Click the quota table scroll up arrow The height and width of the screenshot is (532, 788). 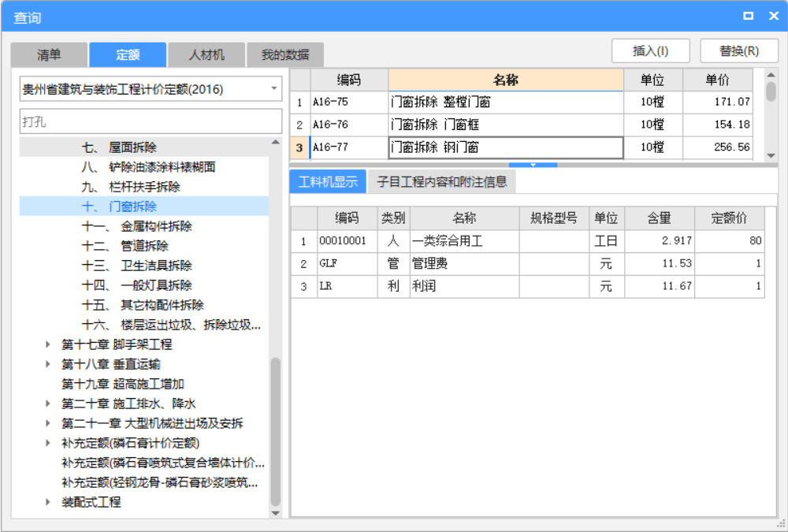[771, 75]
